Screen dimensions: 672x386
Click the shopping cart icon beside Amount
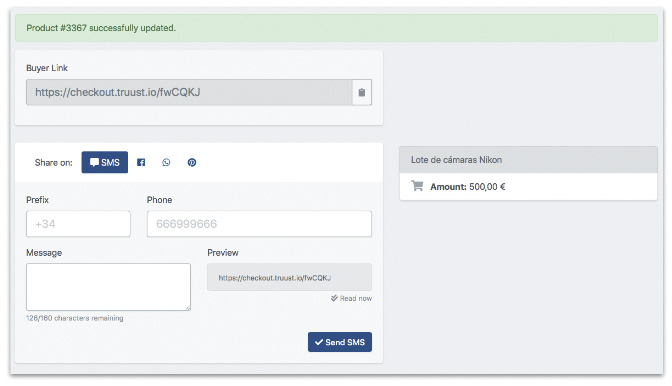(417, 186)
